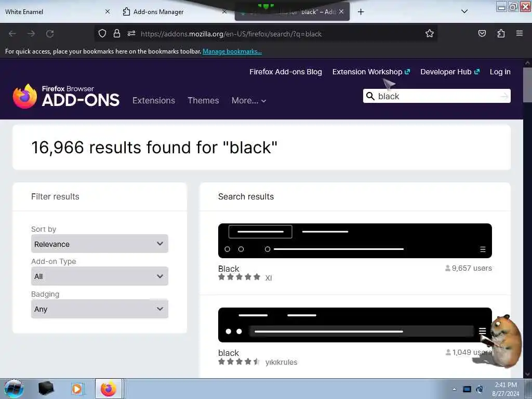Open the black theme title by yıkıkrules
Screen dimensions: 532x399
(229, 353)
